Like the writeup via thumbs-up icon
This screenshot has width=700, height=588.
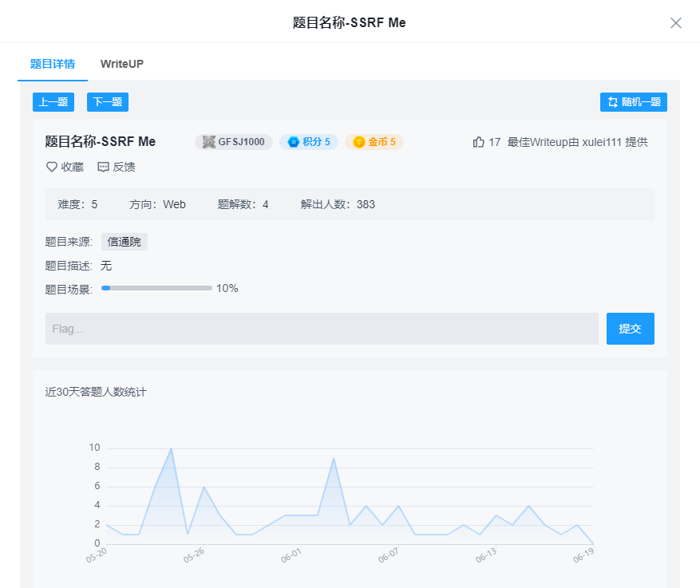point(479,142)
